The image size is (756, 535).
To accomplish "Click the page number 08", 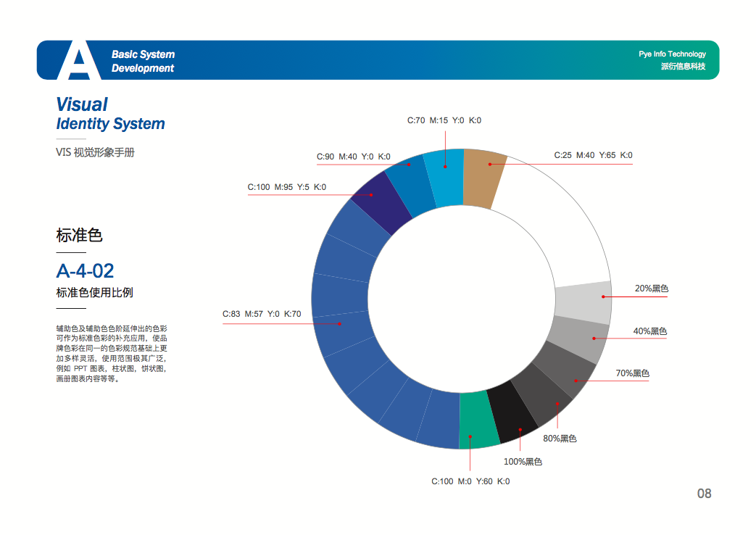I will pos(704,494).
